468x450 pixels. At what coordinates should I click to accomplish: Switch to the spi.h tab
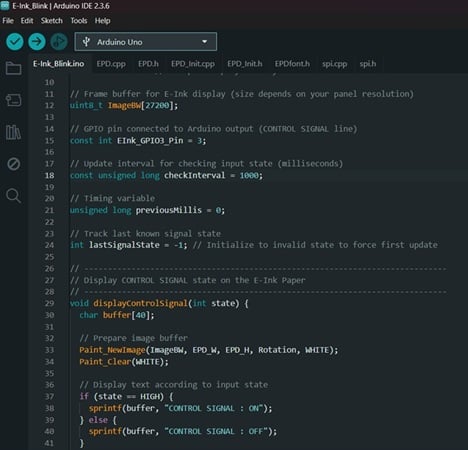368,64
